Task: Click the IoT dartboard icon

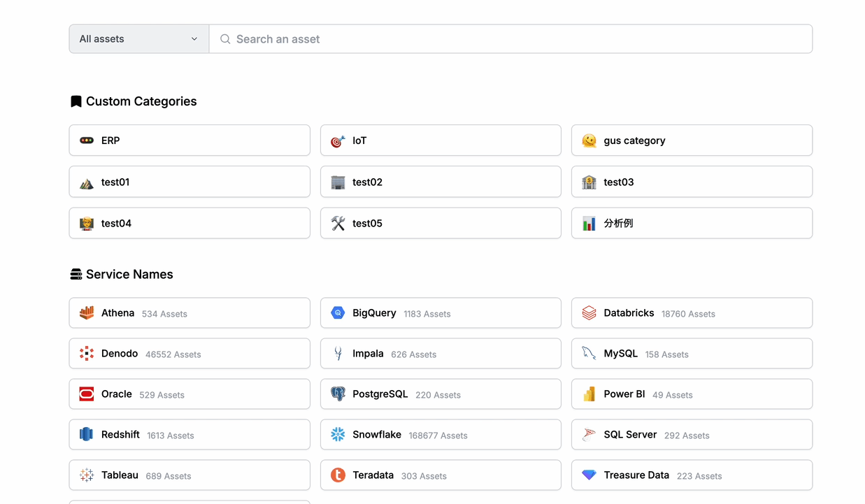Action: (x=338, y=141)
